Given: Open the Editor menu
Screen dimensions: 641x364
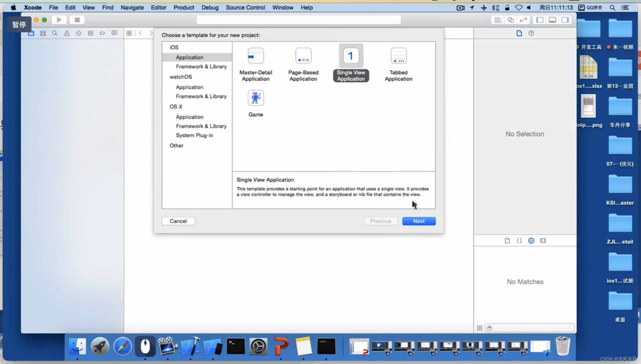Looking at the screenshot, I should pos(159,7).
